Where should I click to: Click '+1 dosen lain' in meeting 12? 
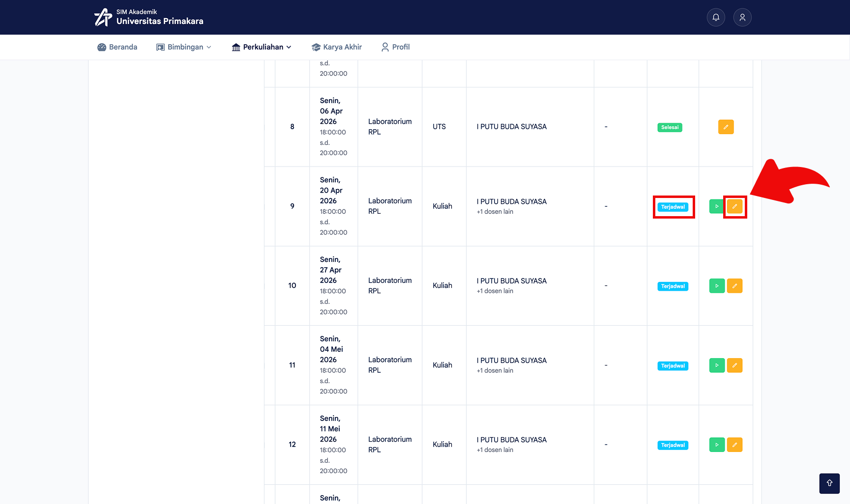495,450
